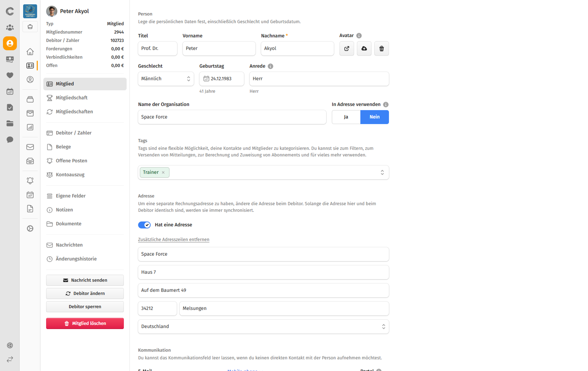
Task: Click the Geburtstag date field
Action: pos(222,79)
